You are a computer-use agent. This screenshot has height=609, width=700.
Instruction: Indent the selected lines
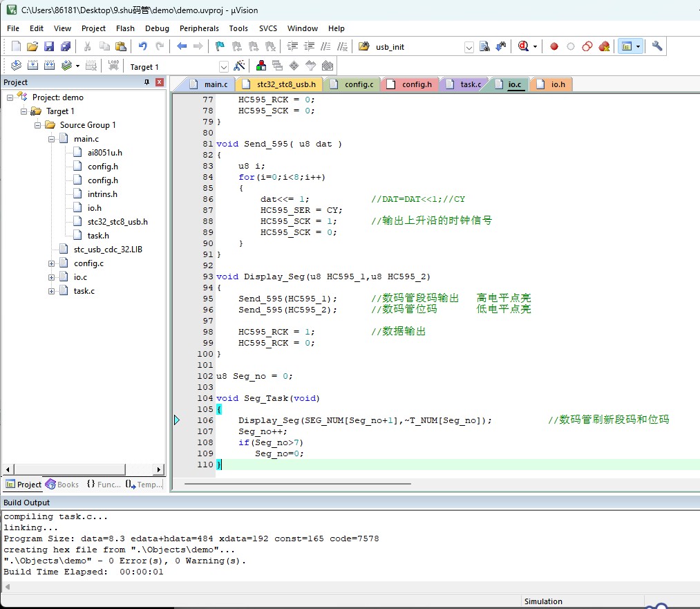click(292, 46)
